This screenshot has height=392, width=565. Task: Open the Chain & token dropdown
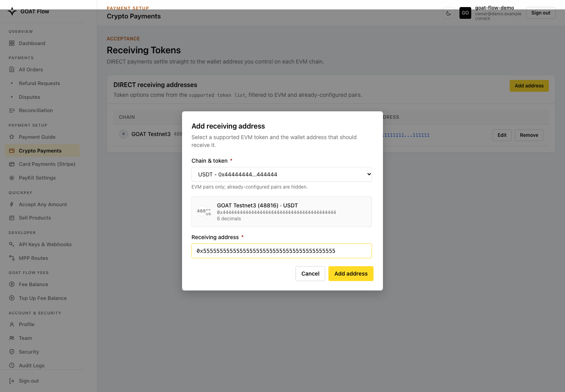point(282,174)
